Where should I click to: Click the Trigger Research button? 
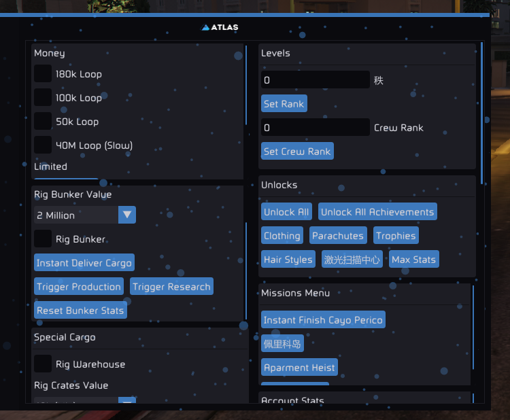171,287
